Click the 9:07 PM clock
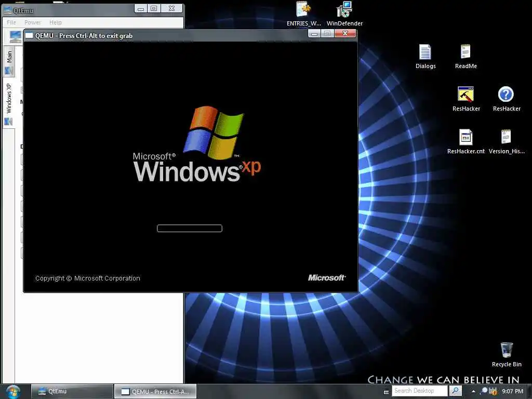Image resolution: width=532 pixels, height=399 pixels. coord(512,391)
